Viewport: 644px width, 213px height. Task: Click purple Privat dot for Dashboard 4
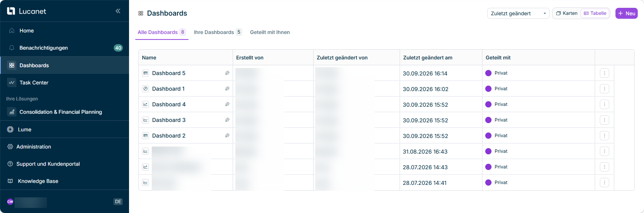488,104
